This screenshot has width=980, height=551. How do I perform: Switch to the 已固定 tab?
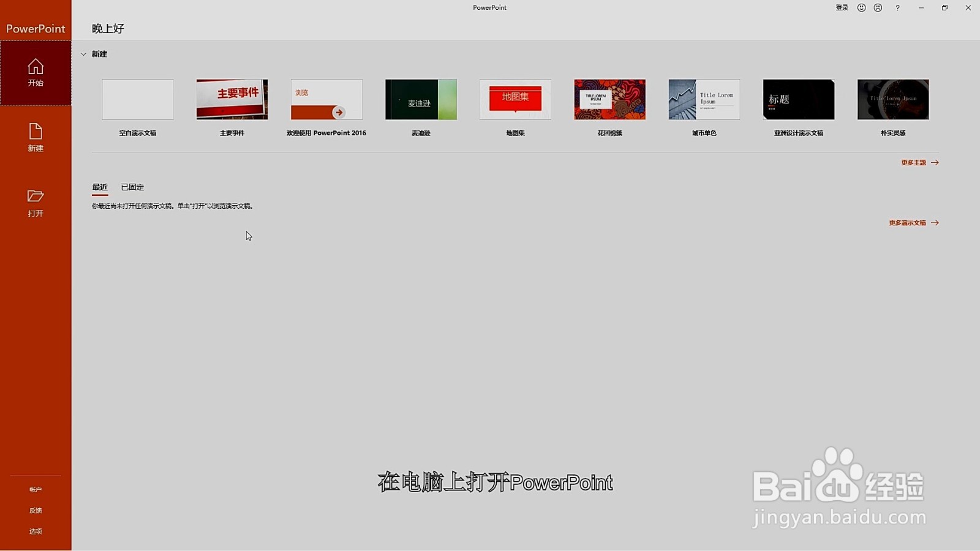(x=132, y=187)
